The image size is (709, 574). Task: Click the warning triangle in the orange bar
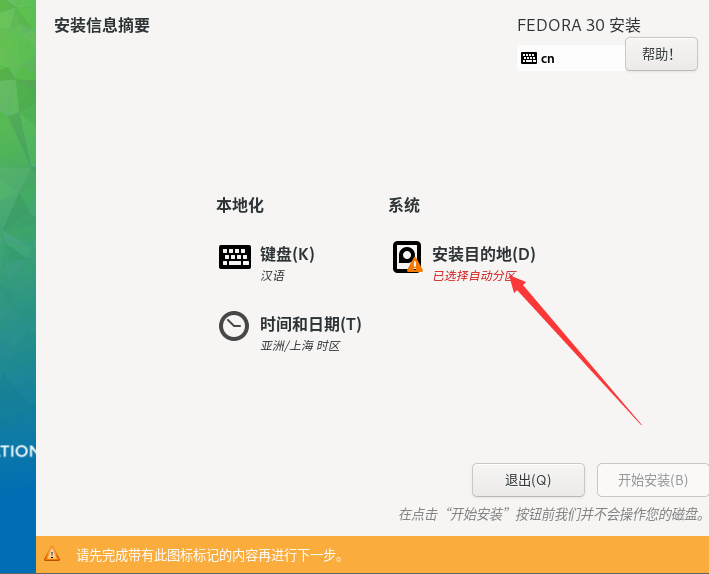point(52,554)
